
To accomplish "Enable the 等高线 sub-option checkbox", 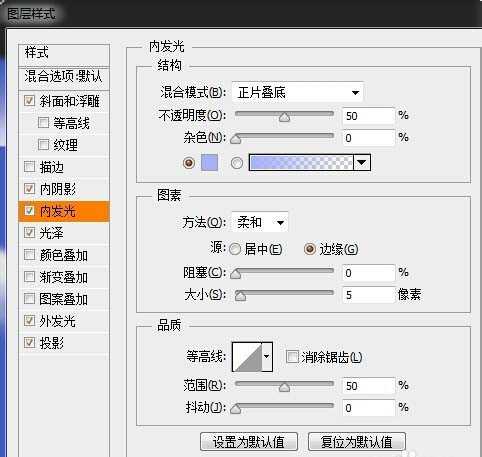I will [43, 123].
